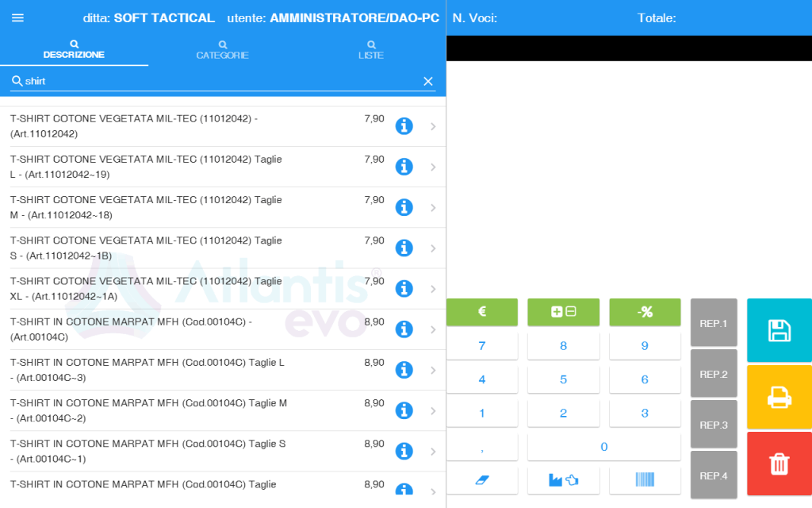Expand the chevron for T-SHIRT MARPAT Taglie M

tap(433, 410)
